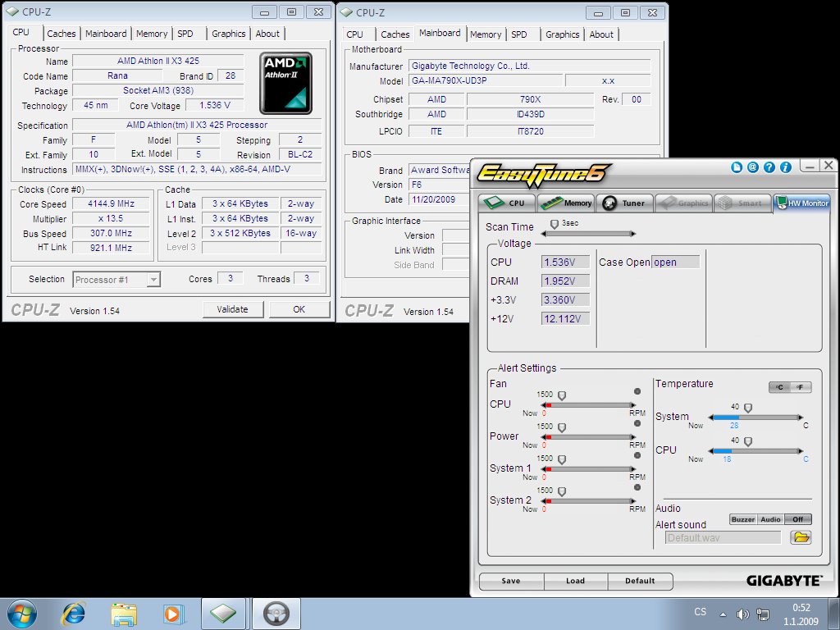The height and width of the screenshot is (630, 840).
Task: Click Save in EasyTune6
Action: pos(511,581)
